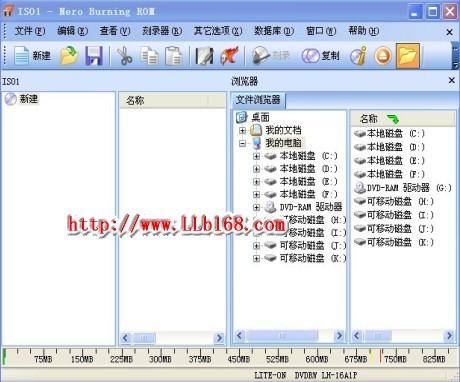
Task: Select 可移动磁盘 (K:) in the right-hand list
Action: (394, 242)
